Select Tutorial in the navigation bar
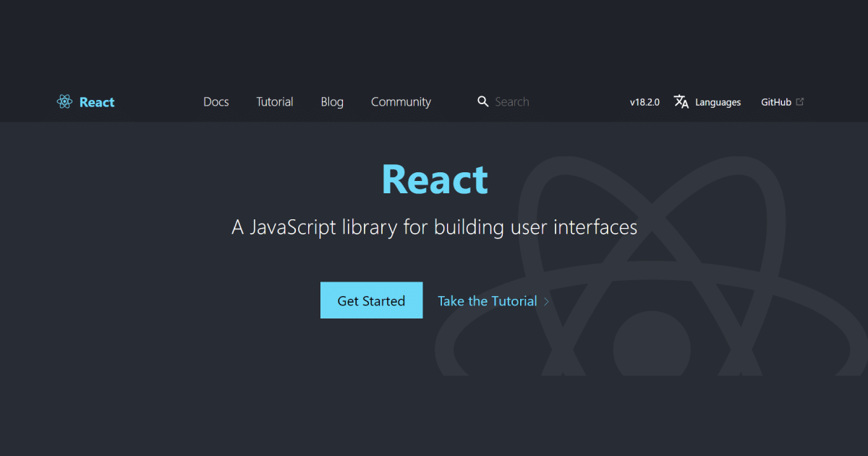Image resolution: width=868 pixels, height=456 pixels. click(x=274, y=102)
